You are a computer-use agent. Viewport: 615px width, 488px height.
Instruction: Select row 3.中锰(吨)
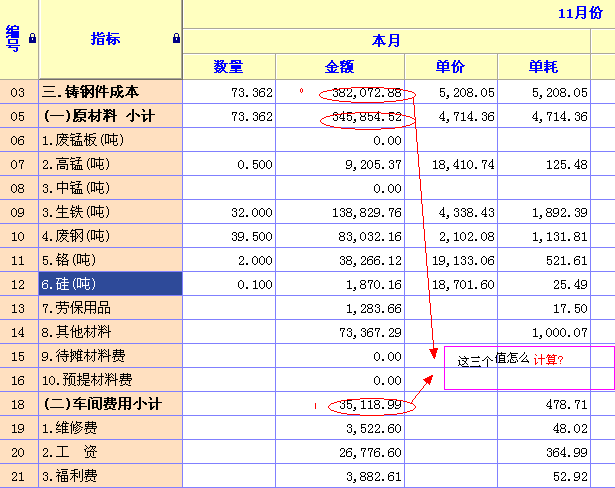111,188
